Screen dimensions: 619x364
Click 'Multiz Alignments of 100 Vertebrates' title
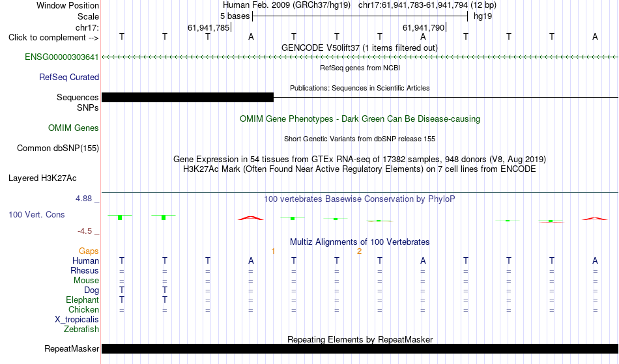pyautogui.click(x=360, y=242)
